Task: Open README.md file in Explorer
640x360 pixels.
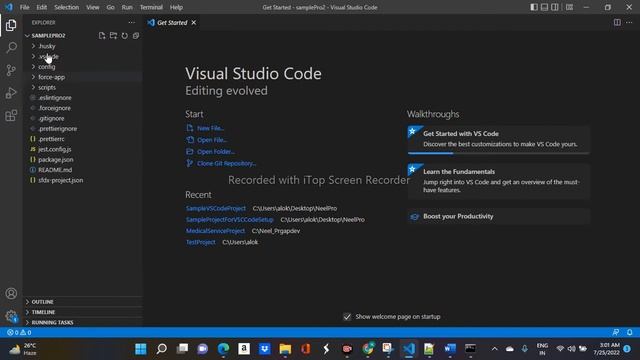Action: click(x=82, y=170)
